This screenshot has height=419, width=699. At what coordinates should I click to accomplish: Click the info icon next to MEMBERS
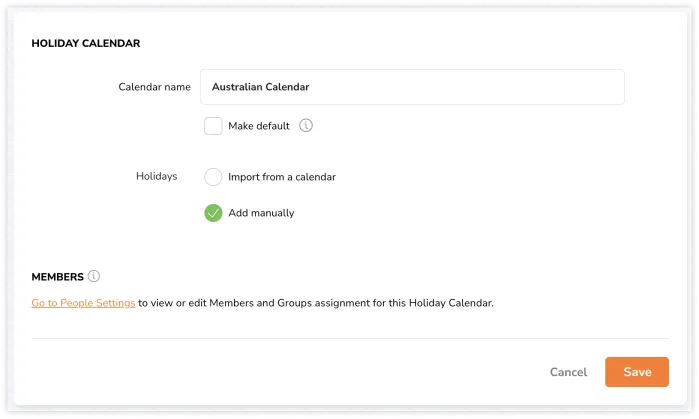pyautogui.click(x=94, y=276)
